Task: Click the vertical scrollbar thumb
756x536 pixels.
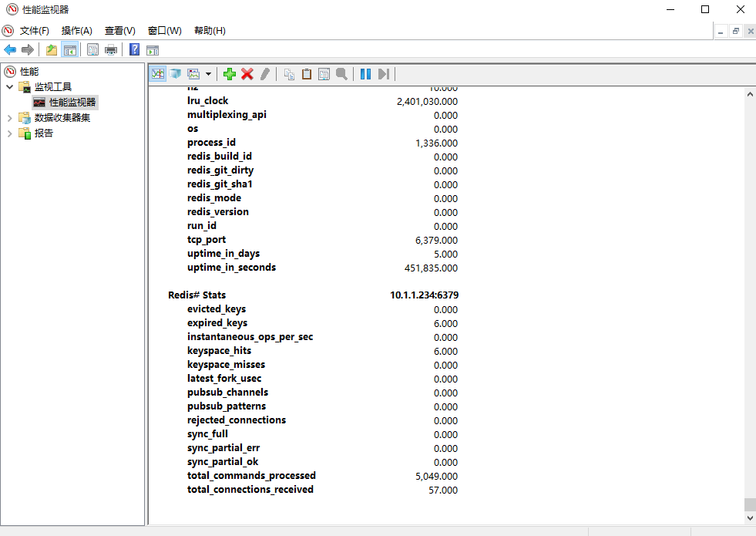Action: tap(750, 504)
